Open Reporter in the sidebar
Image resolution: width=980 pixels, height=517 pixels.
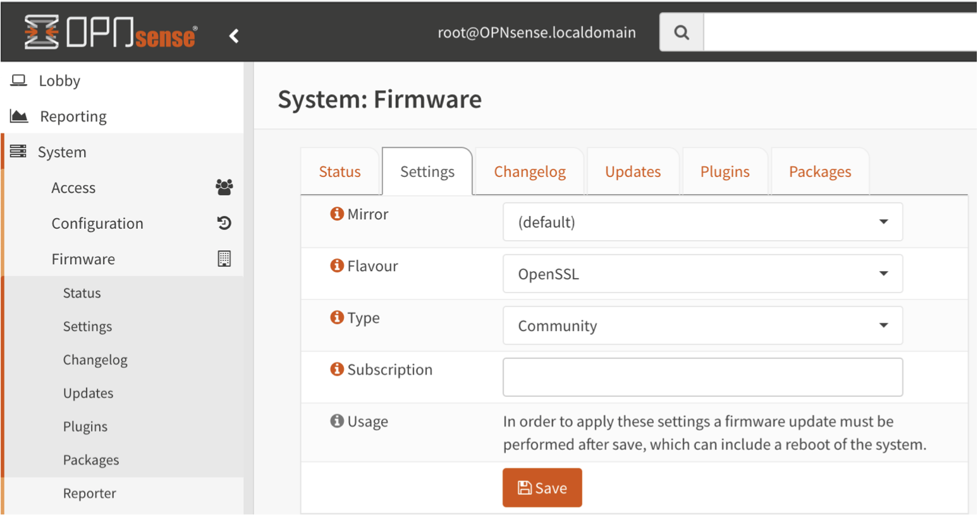(89, 494)
